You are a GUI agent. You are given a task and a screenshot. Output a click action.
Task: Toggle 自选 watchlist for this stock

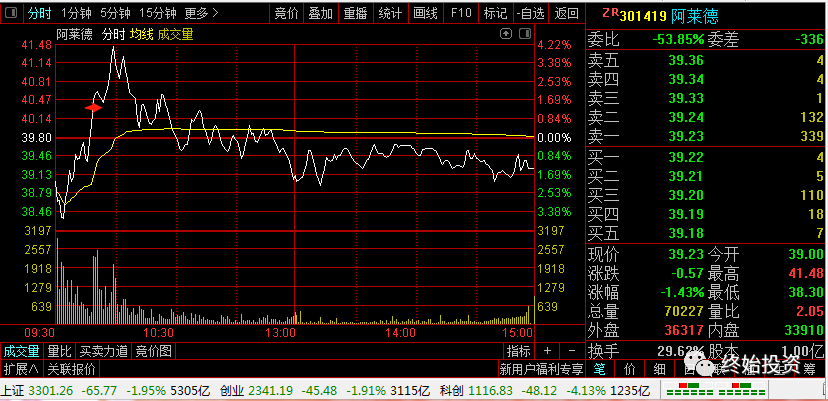click(x=531, y=13)
